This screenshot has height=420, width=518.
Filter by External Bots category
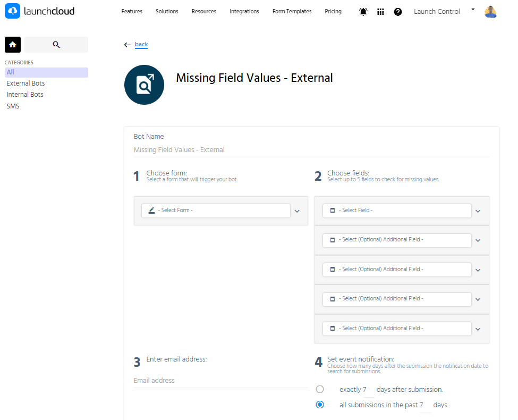[x=26, y=83]
